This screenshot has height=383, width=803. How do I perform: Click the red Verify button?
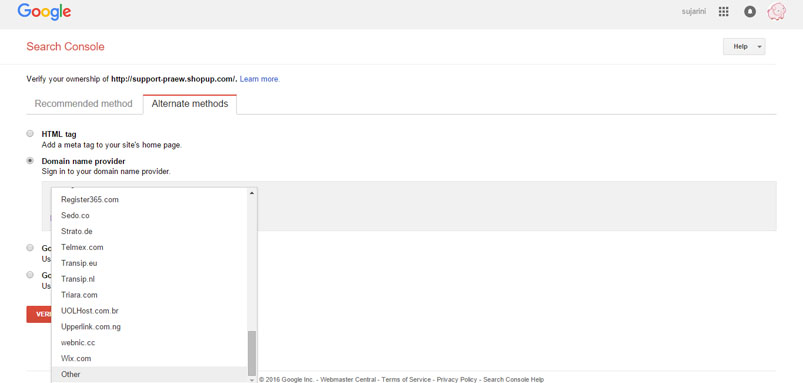(x=39, y=314)
